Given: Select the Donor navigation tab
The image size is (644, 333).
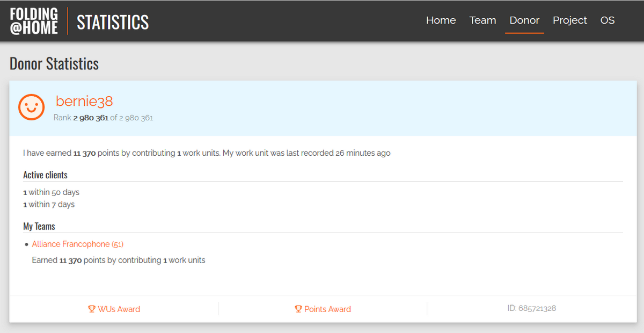Looking at the screenshot, I should click(x=524, y=20).
